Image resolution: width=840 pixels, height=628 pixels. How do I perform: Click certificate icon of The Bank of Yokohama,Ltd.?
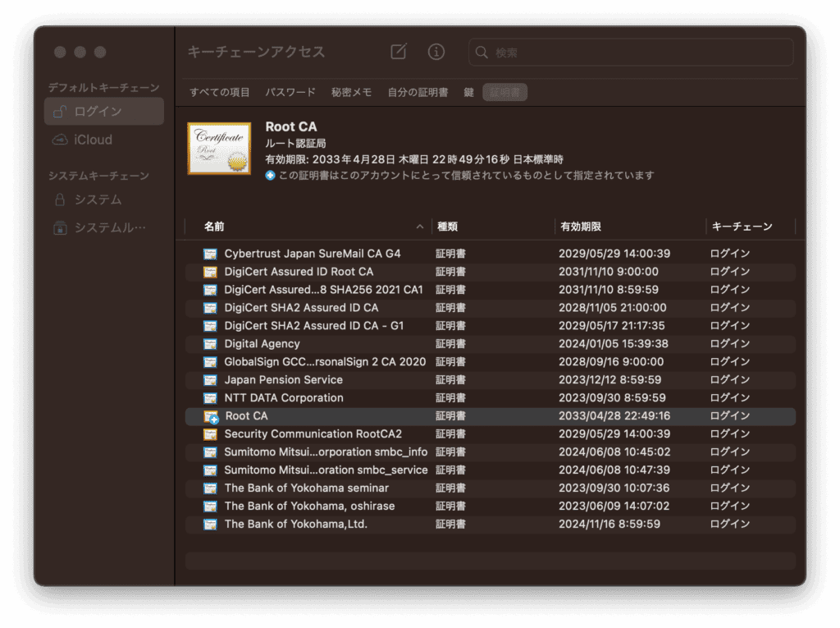210,525
